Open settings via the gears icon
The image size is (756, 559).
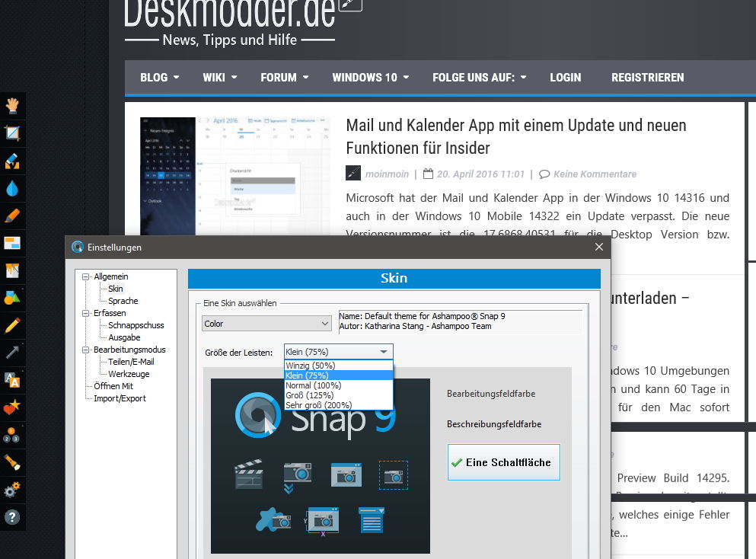(12, 490)
